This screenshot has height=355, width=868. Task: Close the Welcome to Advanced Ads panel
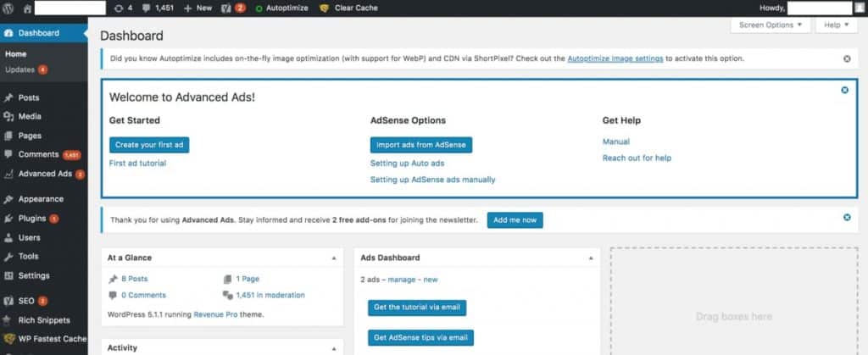[845, 90]
